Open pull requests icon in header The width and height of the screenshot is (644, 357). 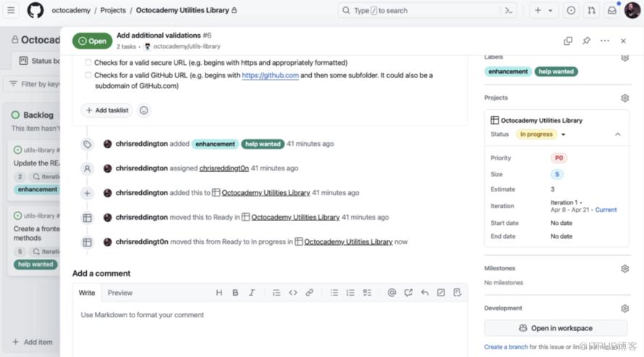pyautogui.click(x=591, y=10)
